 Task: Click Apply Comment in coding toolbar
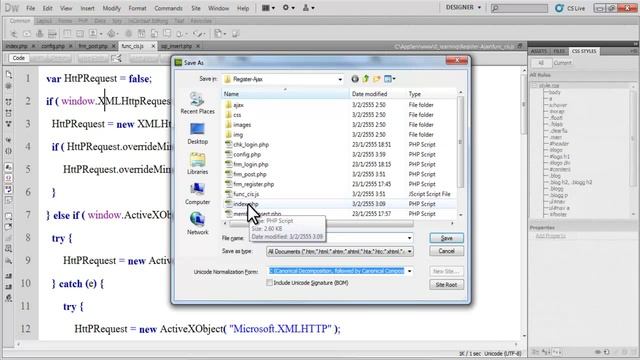(9, 216)
